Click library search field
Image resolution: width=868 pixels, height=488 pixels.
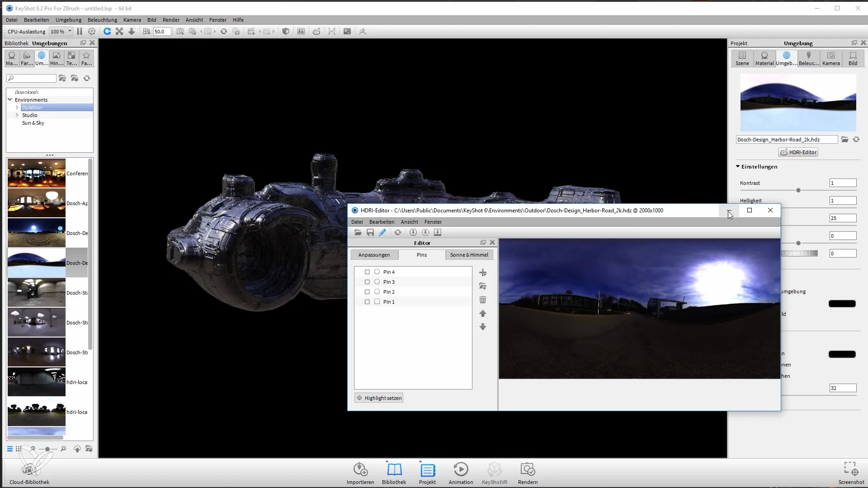coord(31,78)
